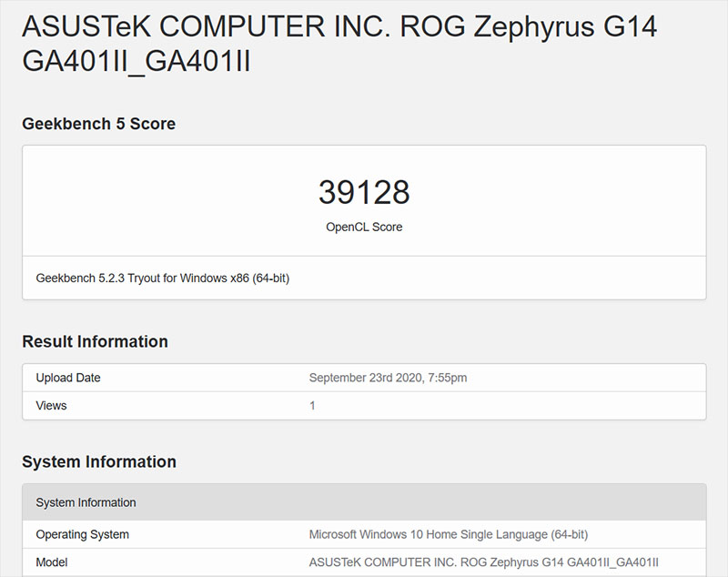Click the 39128 score value

[364, 192]
